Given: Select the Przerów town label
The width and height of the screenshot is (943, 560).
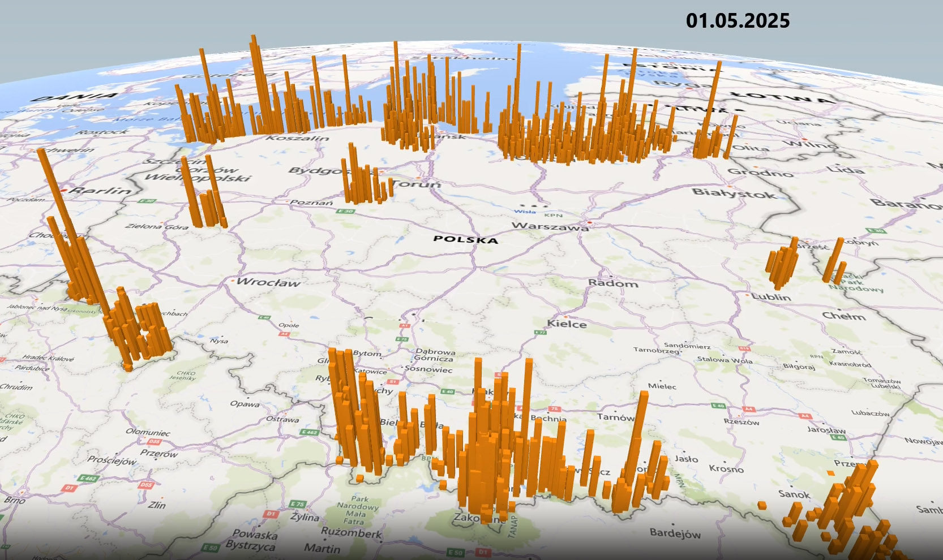Looking at the screenshot, I should click(x=159, y=454).
